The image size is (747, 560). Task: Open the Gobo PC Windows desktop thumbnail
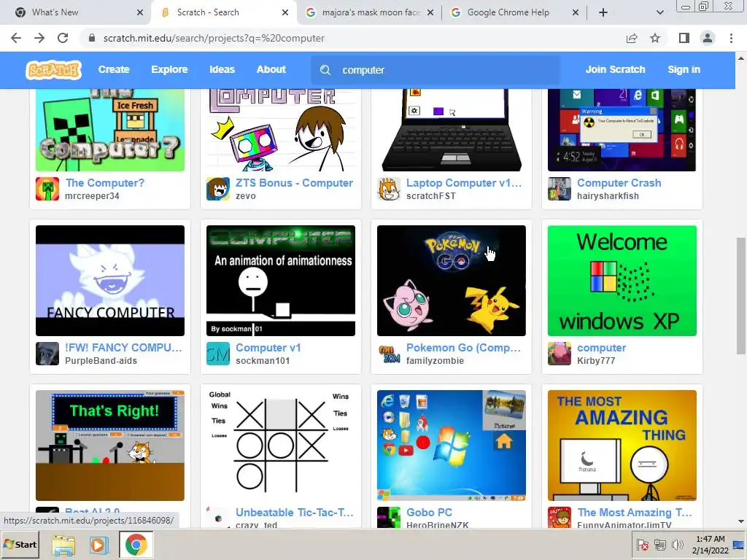point(451,446)
